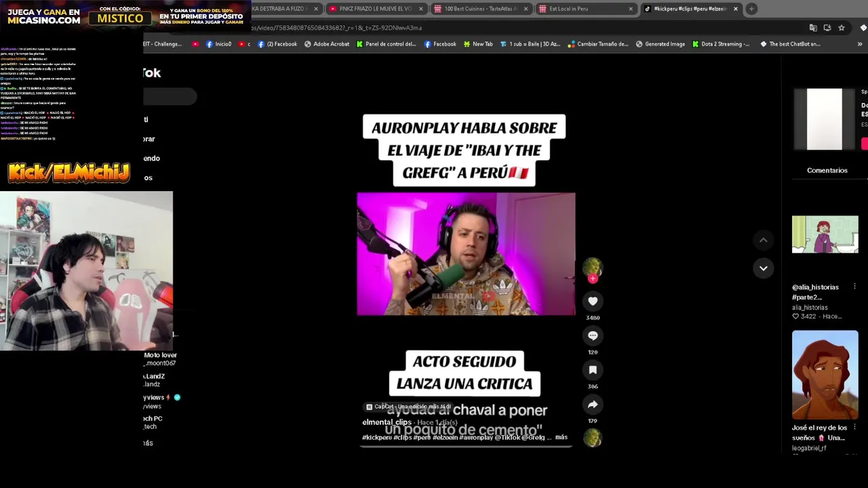Click the video progress bar under description

click(466, 446)
